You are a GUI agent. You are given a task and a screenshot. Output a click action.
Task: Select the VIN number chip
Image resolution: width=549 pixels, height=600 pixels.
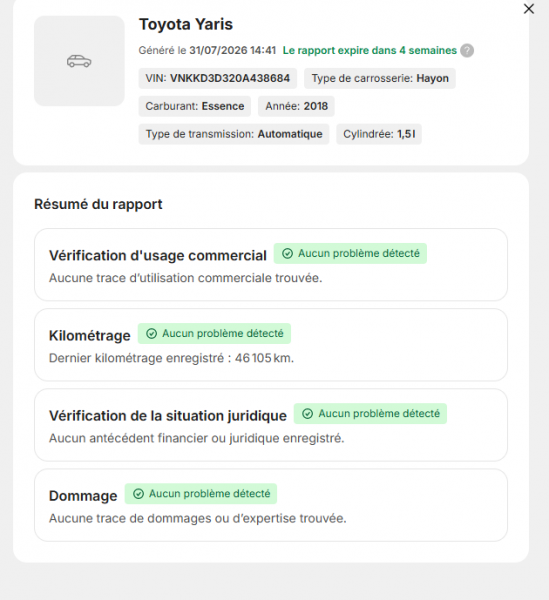218,78
